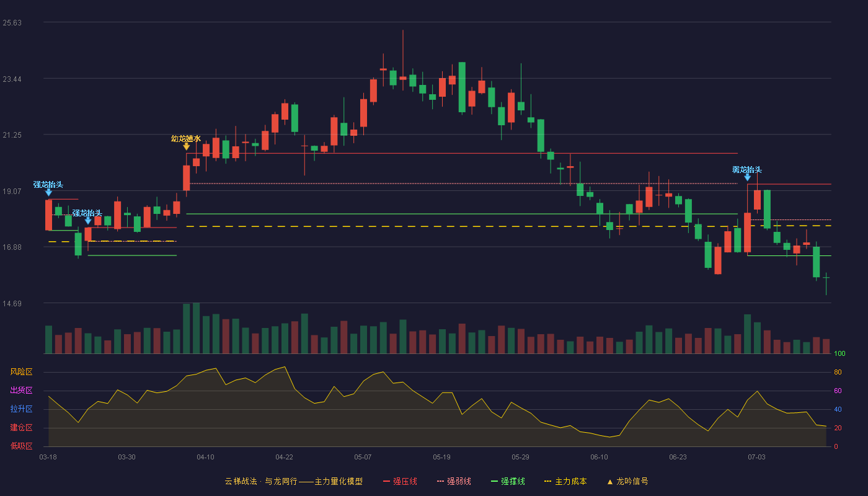This screenshot has width=868, height=496.
Task: Click the green 100 indicator scale label
Action: coord(839,353)
